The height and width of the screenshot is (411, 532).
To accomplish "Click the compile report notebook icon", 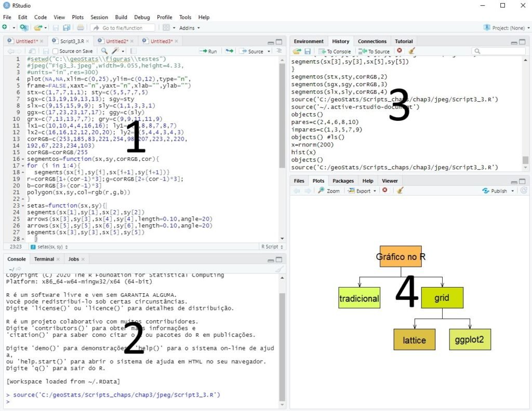I will coord(133,51).
